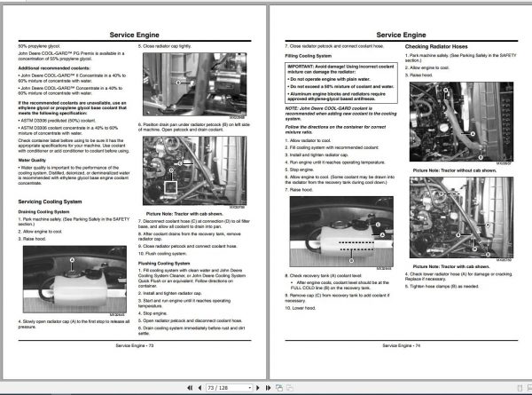Click the right page 'Service Engine' title
The width and height of the screenshot is (532, 395).
tap(401, 35)
